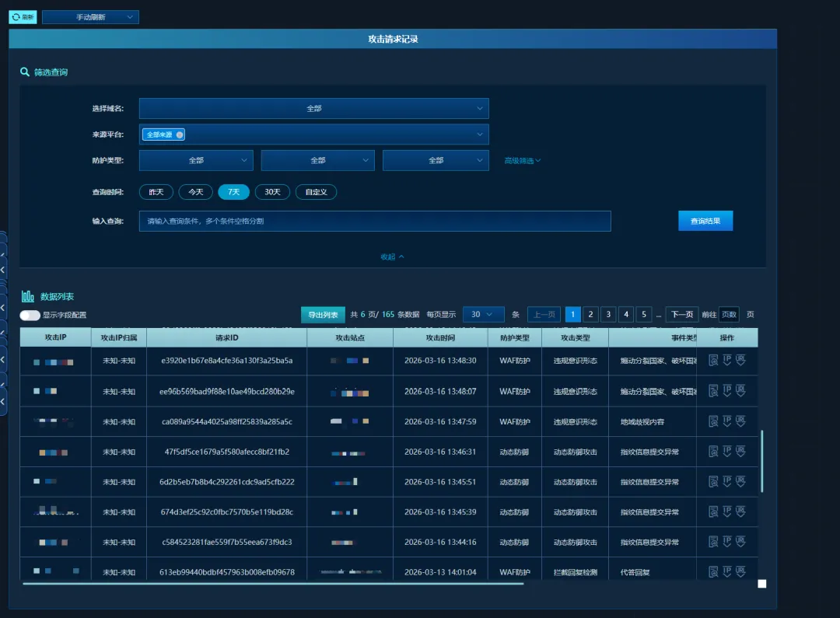This screenshot has height=618, width=840.
Task: Open the 选择域名 dropdown
Action: point(314,108)
